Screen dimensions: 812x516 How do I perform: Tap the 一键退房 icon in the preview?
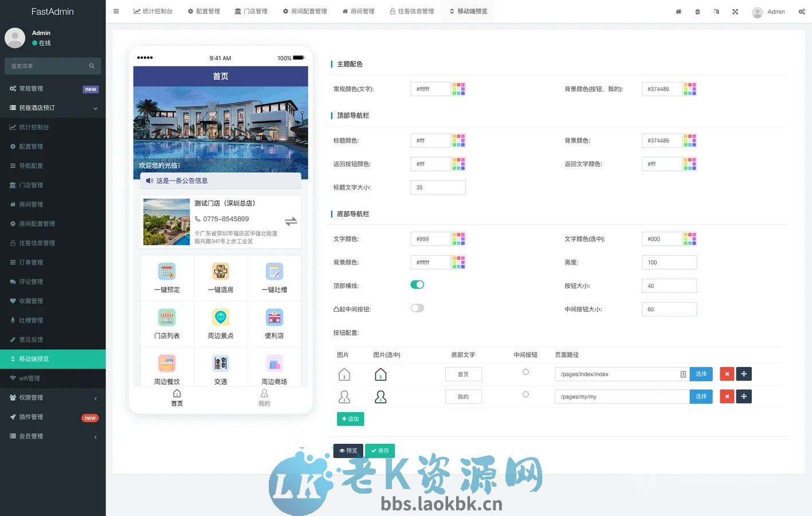click(x=220, y=272)
